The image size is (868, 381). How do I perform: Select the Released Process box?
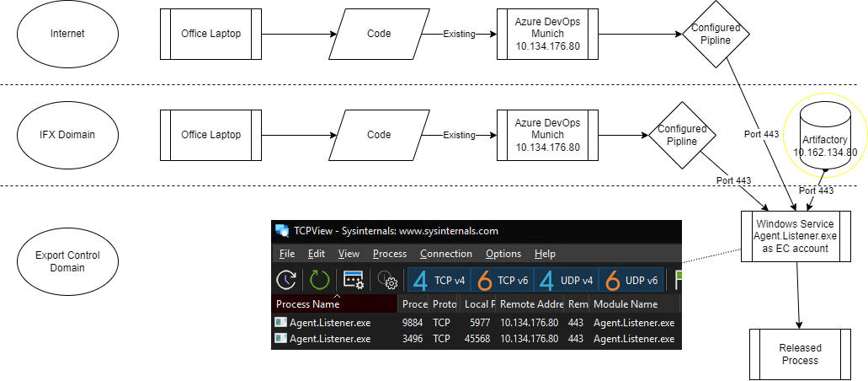coord(800,354)
